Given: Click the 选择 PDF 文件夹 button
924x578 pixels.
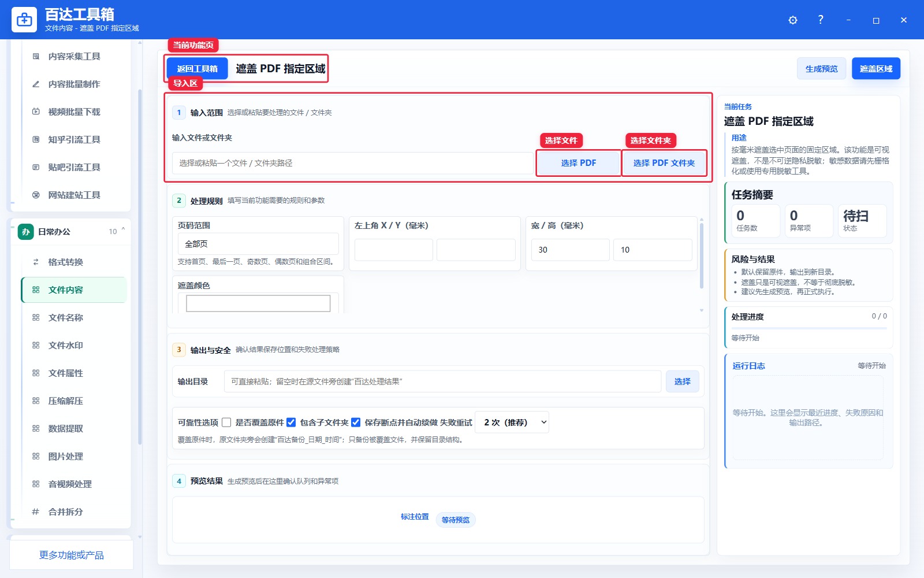Looking at the screenshot, I should (664, 163).
